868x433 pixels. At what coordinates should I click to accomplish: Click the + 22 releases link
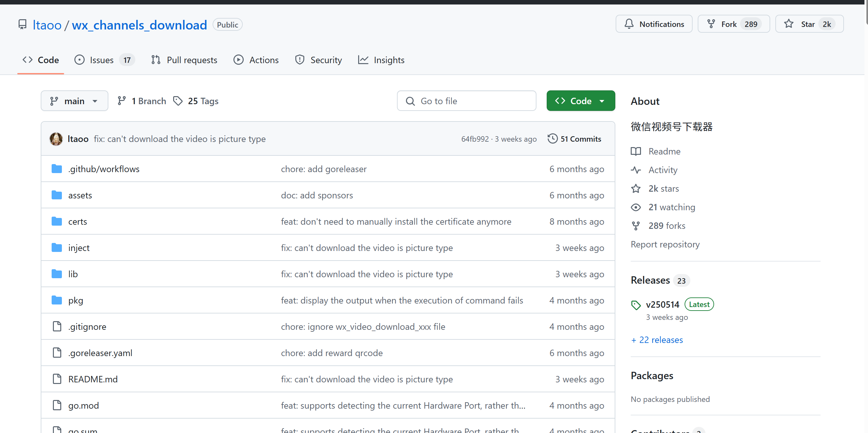(x=657, y=340)
